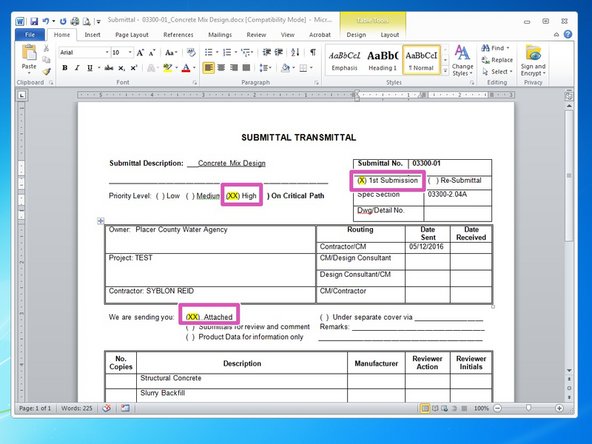Activate the Format Painter brush
The height and width of the screenshot is (444, 592).
click(x=46, y=71)
